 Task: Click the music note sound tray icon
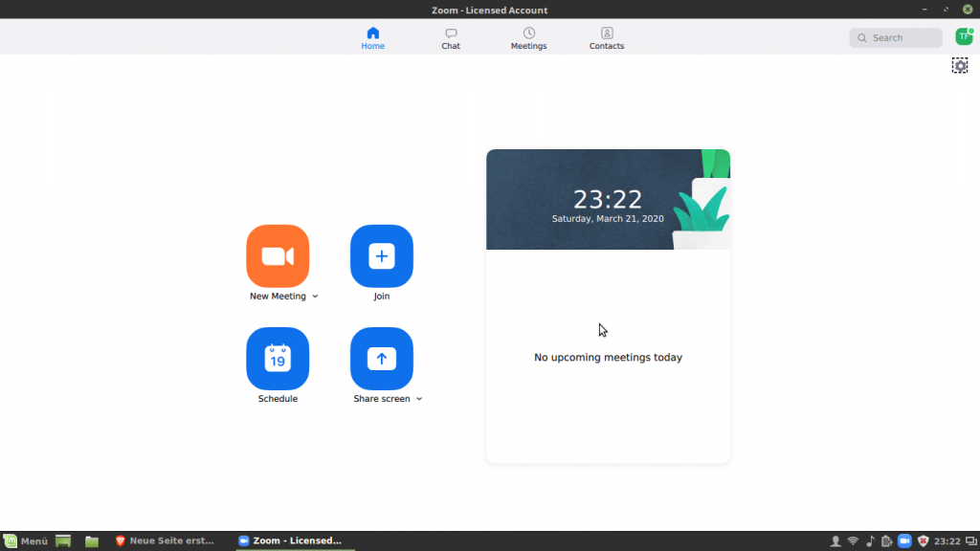(870, 541)
